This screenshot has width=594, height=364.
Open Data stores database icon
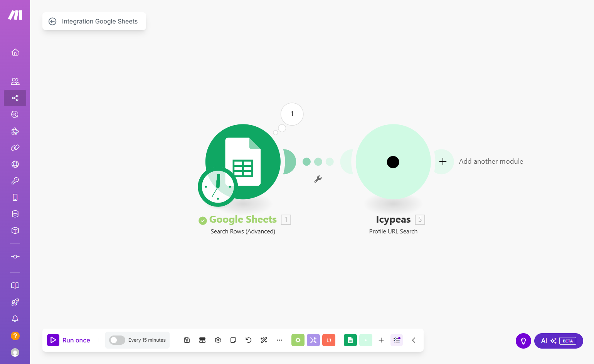point(15,214)
